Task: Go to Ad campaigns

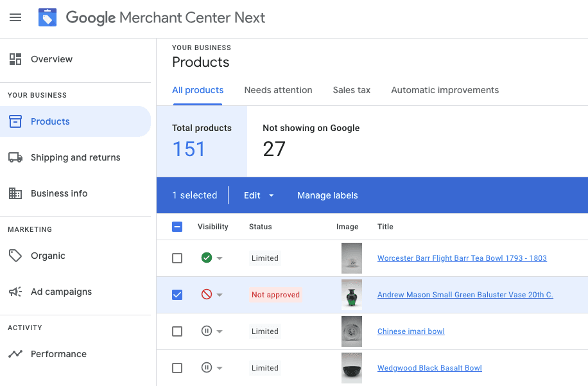Action: (x=60, y=291)
